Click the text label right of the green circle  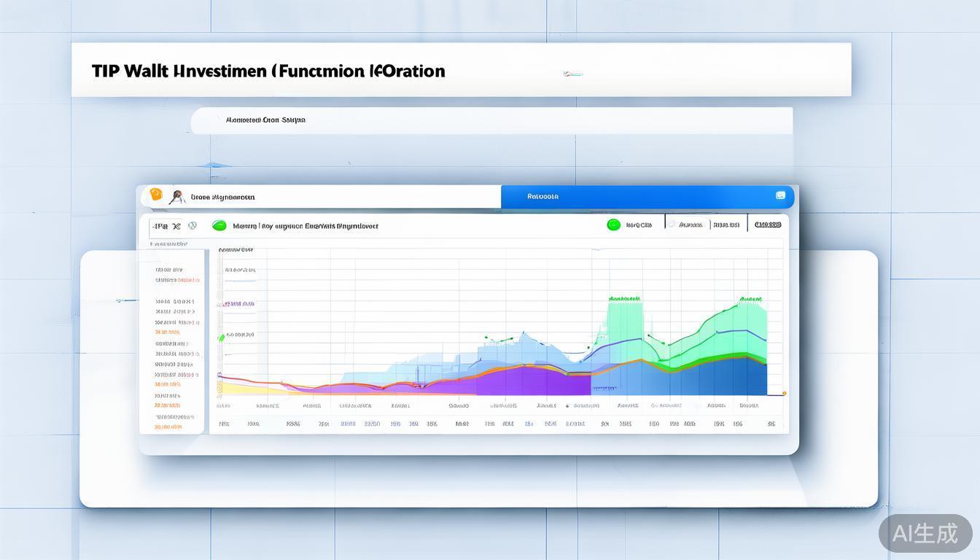639,225
